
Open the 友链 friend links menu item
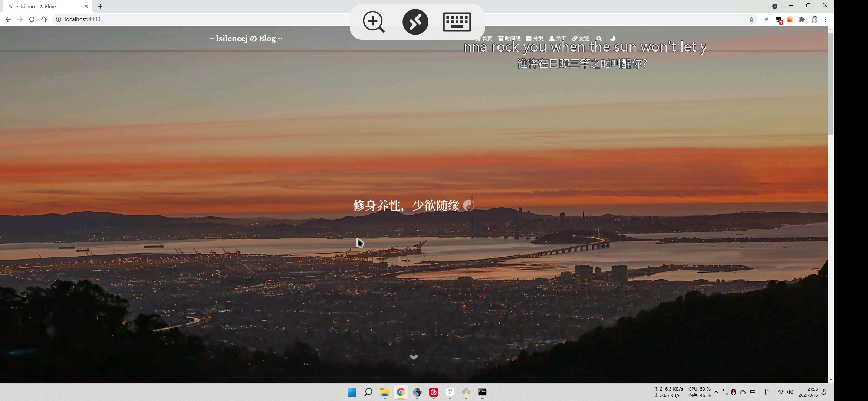tap(581, 39)
